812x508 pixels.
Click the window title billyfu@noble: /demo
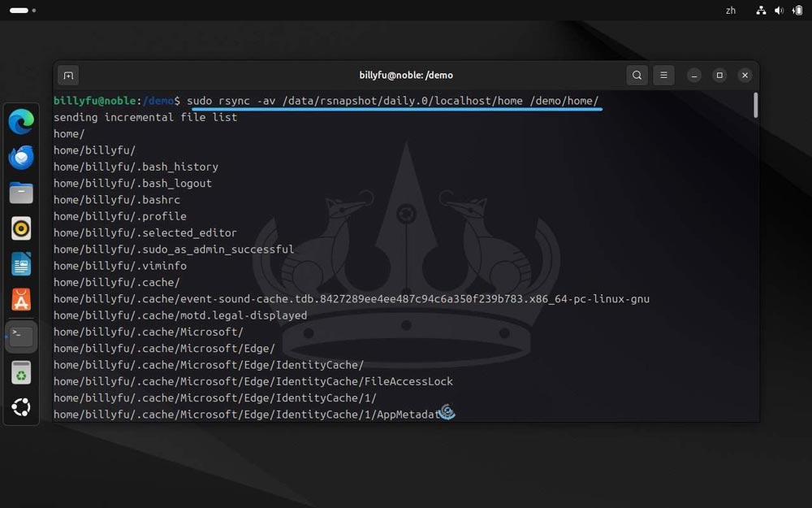pyautogui.click(x=406, y=75)
